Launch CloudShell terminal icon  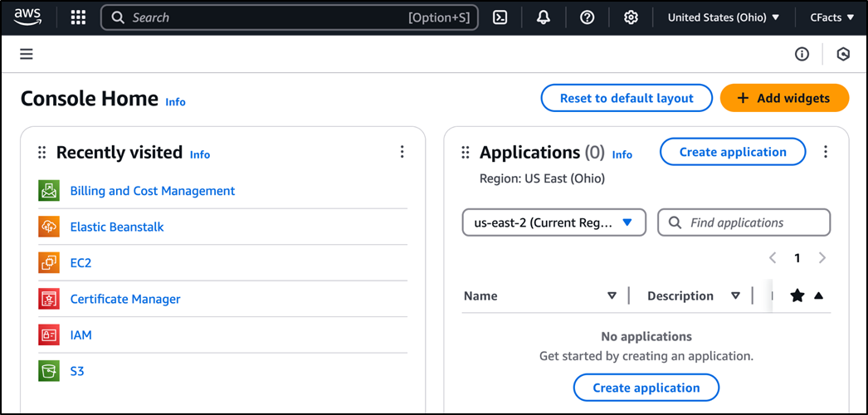pyautogui.click(x=500, y=17)
